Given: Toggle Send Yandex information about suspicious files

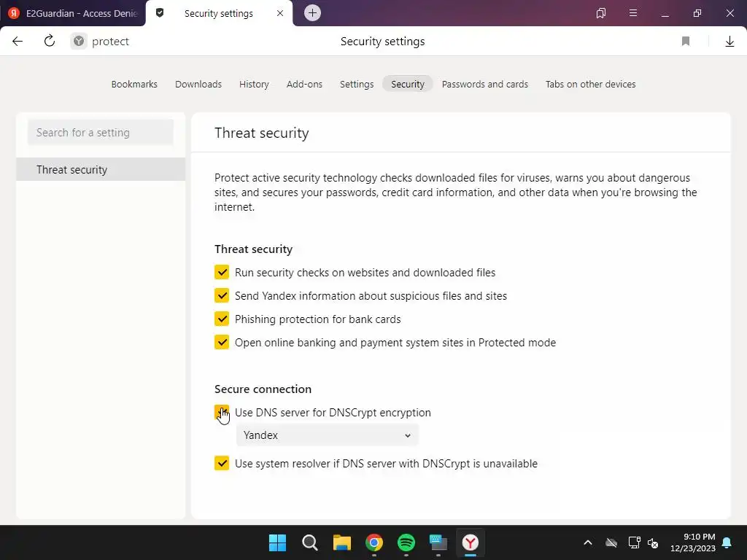Looking at the screenshot, I should pyautogui.click(x=222, y=296).
